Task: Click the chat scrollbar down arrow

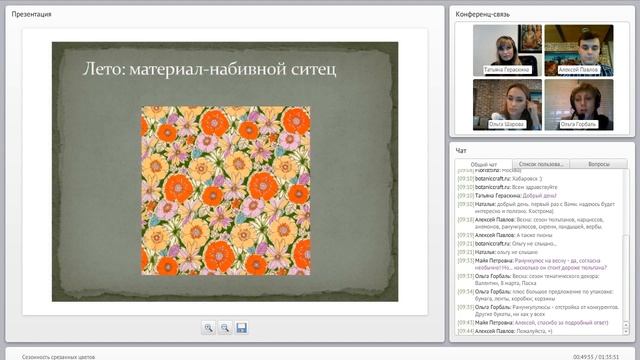Action: [x=626, y=331]
